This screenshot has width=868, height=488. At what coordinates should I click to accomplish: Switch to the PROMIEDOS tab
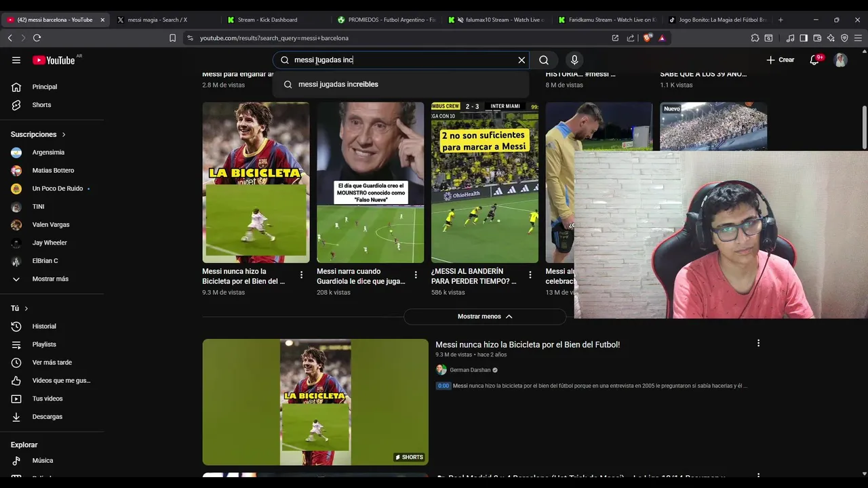click(x=387, y=20)
